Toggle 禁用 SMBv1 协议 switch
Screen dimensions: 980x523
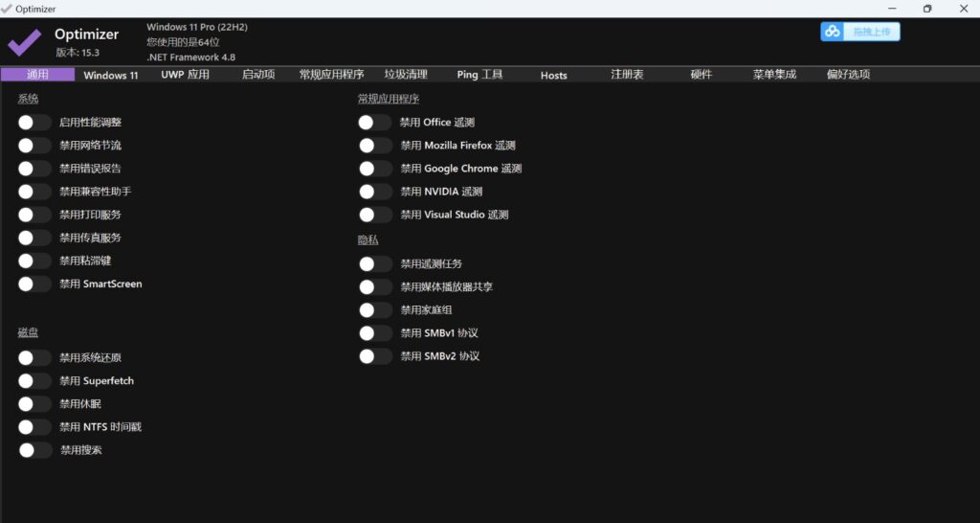375,333
